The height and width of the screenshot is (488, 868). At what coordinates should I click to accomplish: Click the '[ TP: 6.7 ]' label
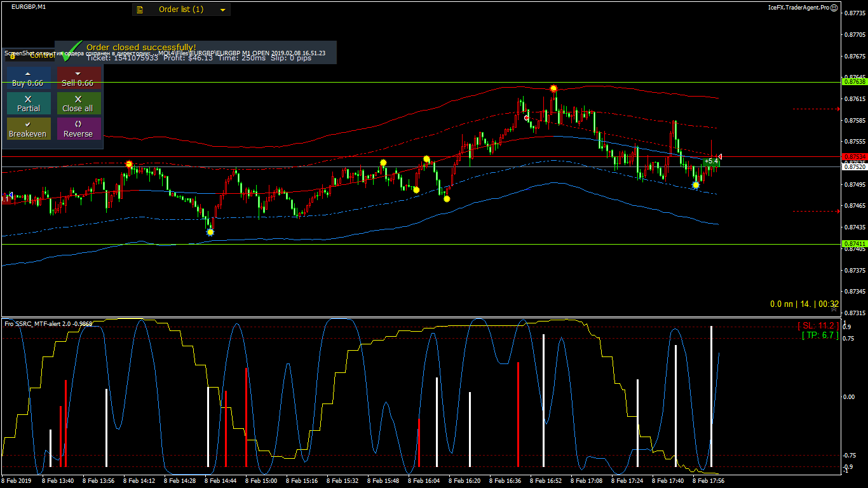click(x=820, y=335)
